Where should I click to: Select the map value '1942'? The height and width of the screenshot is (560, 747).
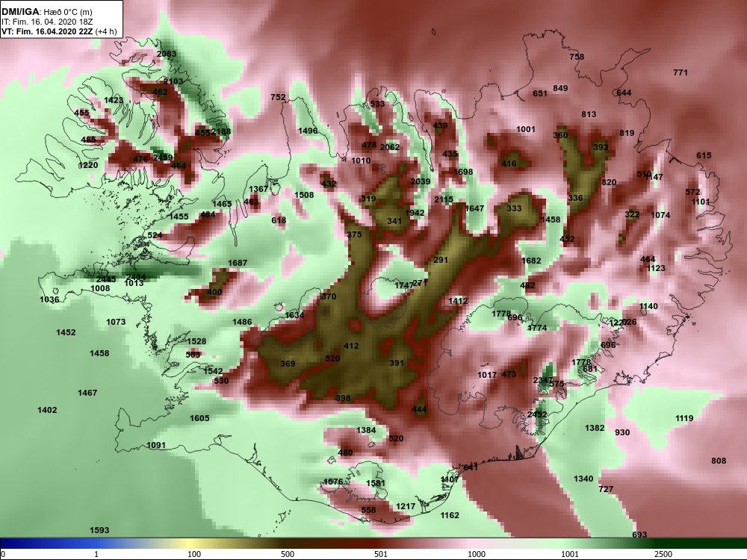(x=415, y=213)
